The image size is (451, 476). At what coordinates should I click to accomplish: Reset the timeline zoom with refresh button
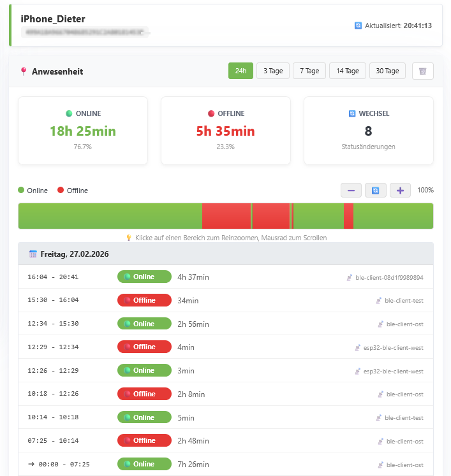click(x=375, y=191)
